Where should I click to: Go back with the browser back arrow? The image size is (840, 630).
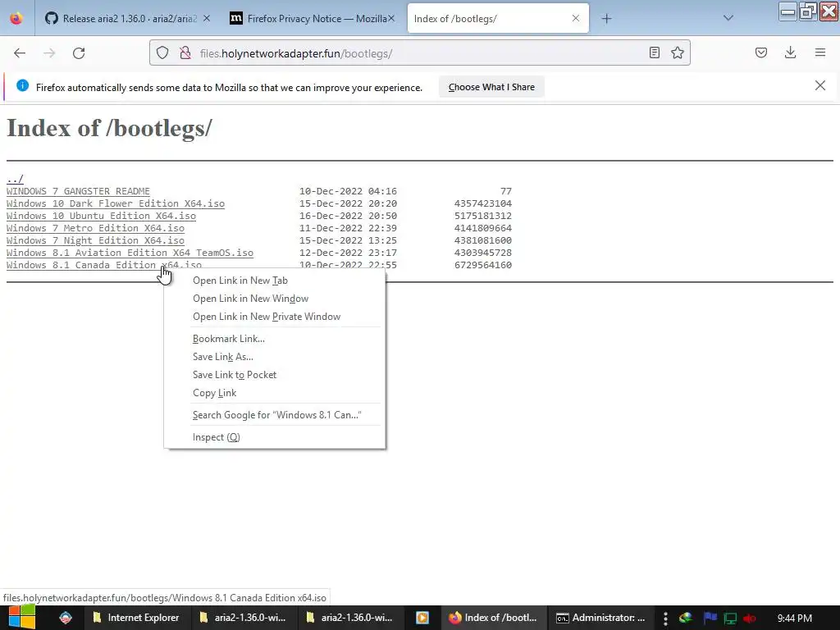pyautogui.click(x=20, y=53)
